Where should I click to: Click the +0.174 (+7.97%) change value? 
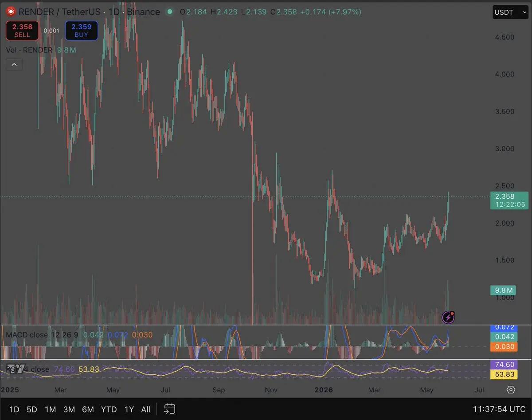tap(331, 12)
